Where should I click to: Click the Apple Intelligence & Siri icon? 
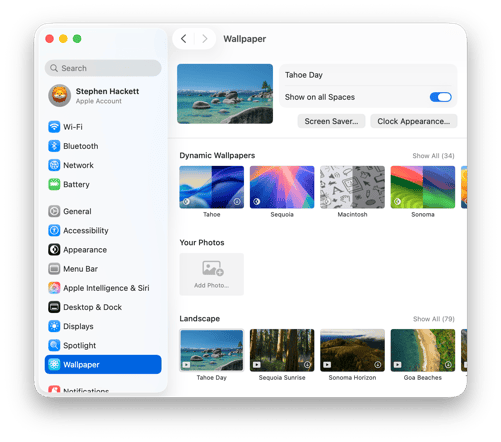click(x=54, y=288)
